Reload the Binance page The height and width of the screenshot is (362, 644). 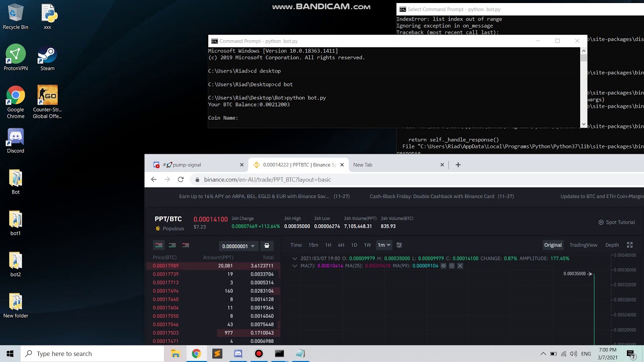tap(181, 179)
